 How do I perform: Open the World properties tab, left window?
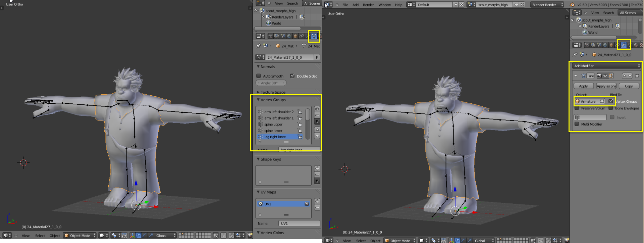[x=289, y=36]
